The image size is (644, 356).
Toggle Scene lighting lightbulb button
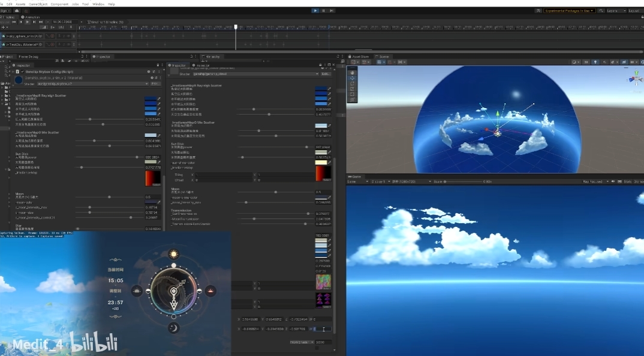[x=595, y=62]
